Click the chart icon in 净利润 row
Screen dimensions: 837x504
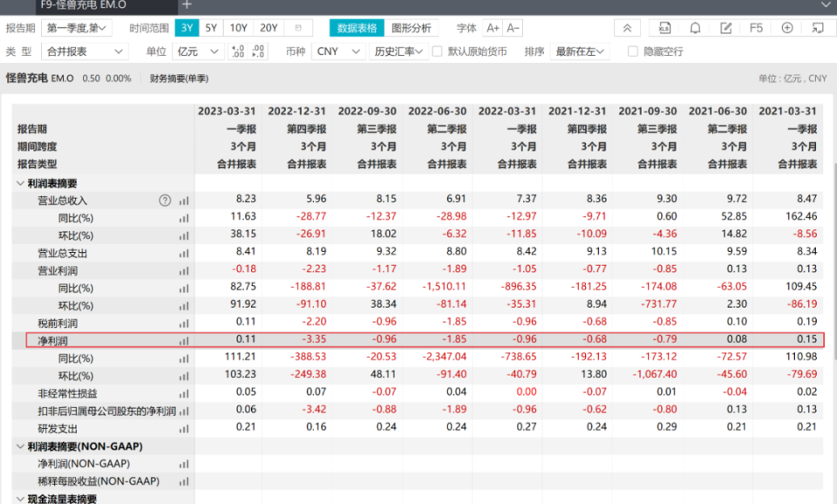[184, 341]
